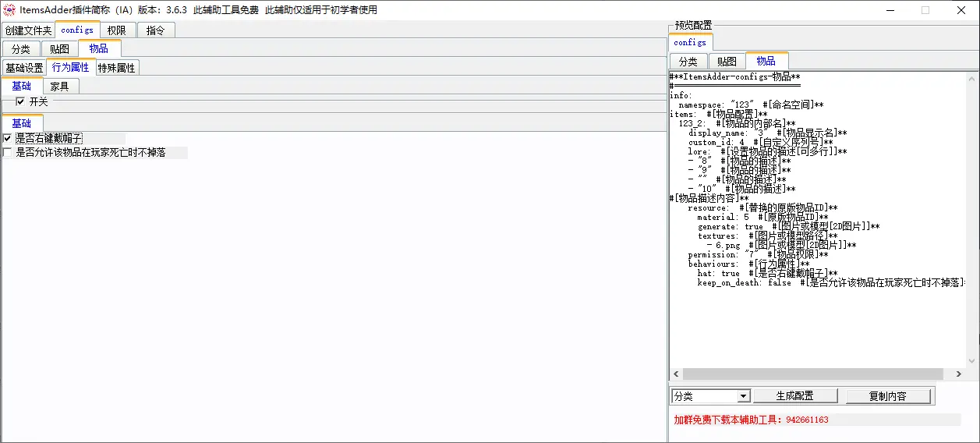Open the 指令 tab
This screenshot has width=980, height=443.
click(x=156, y=30)
